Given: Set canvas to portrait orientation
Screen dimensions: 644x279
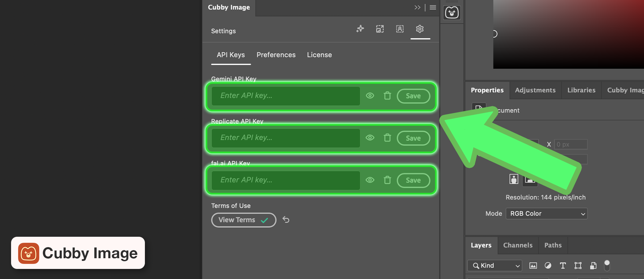Looking at the screenshot, I should (514, 179).
